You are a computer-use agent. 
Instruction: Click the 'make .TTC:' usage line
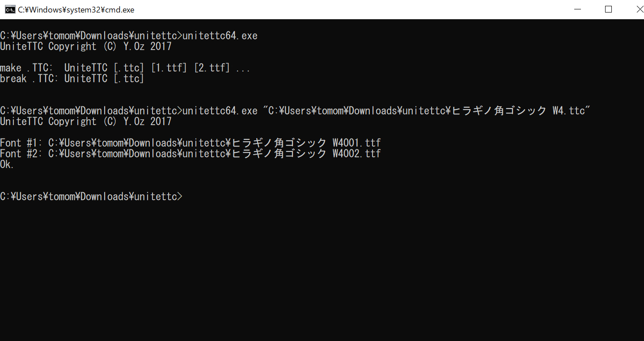[x=125, y=68]
